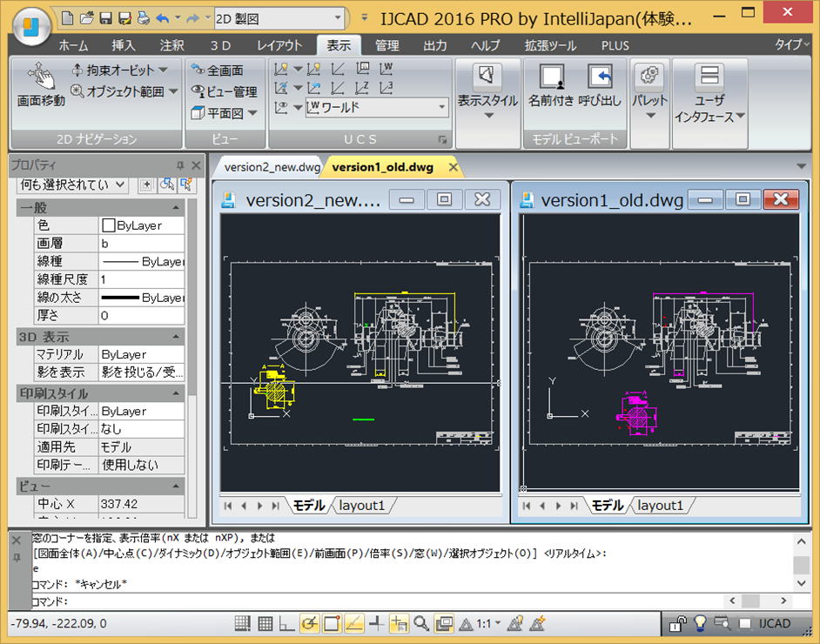Toggle snap mode in status bar
Screen dimensions: 820x644
(242, 624)
